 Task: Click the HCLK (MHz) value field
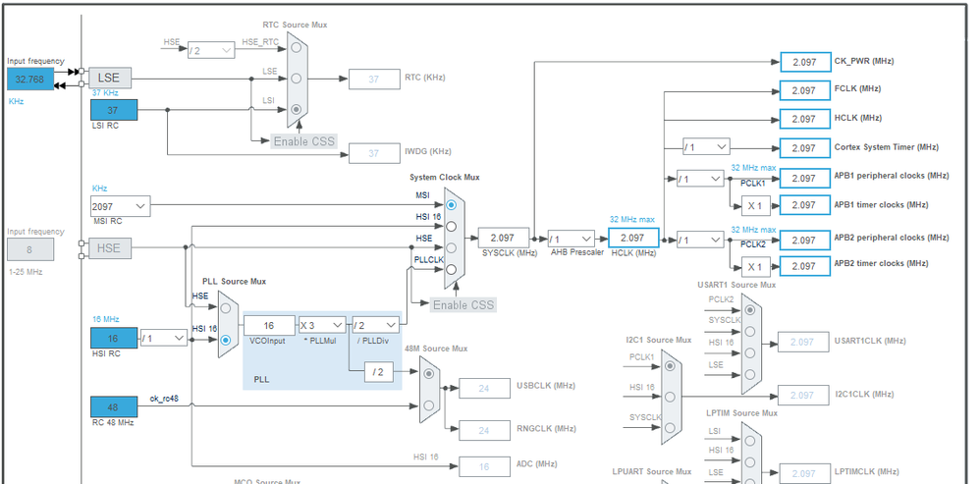633,238
